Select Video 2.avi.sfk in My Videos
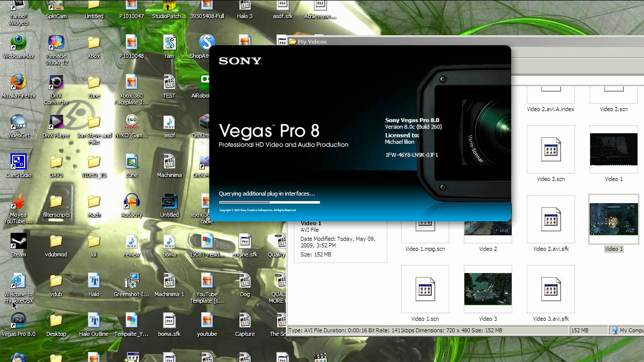The image size is (644, 362). 550,219
